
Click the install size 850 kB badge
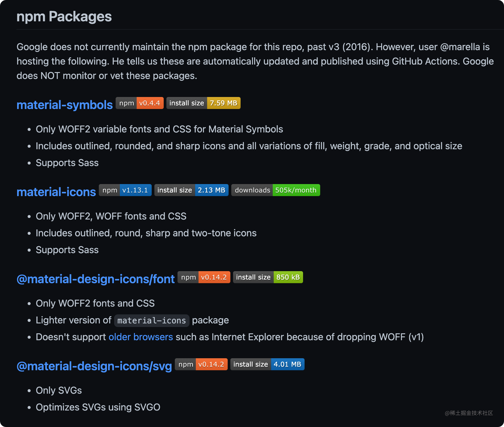(268, 277)
